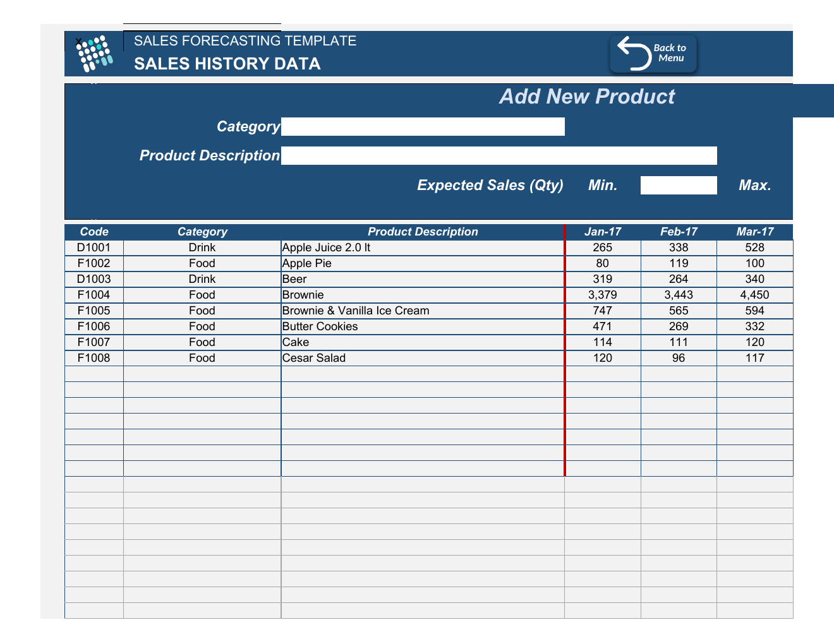Click the Cesar Salad cell
This screenshot has height=644, width=834.
click(423, 358)
